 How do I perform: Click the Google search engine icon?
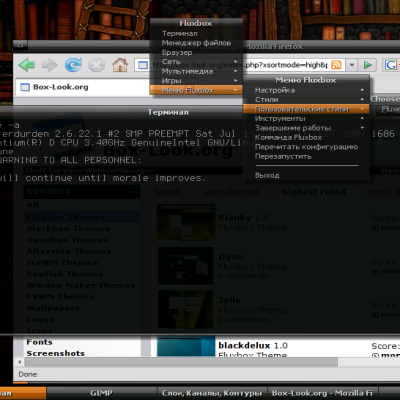coord(391,65)
